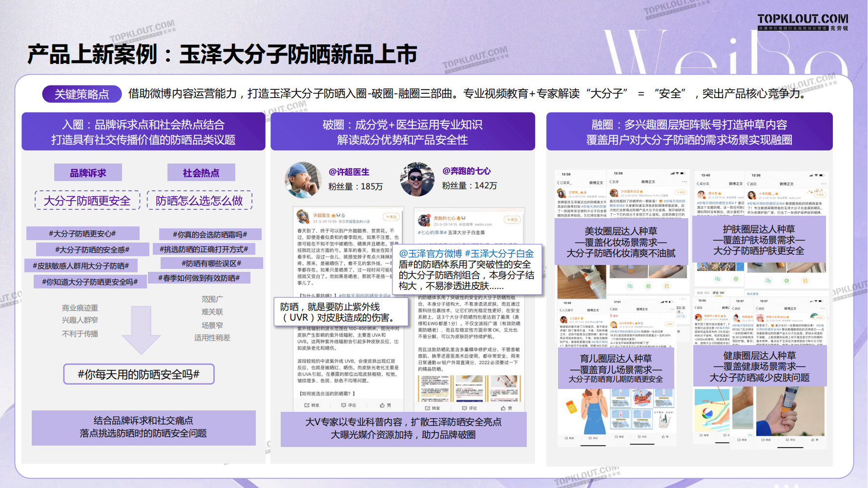The height and width of the screenshot is (488, 868).
Task: Tap the three-dot menu in 少女国货日记 post header
Action: tap(684, 182)
